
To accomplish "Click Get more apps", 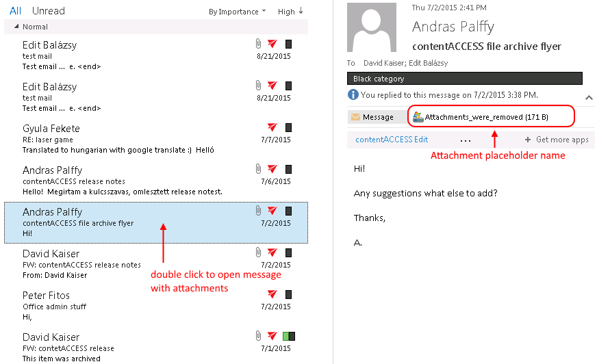I will click(557, 140).
